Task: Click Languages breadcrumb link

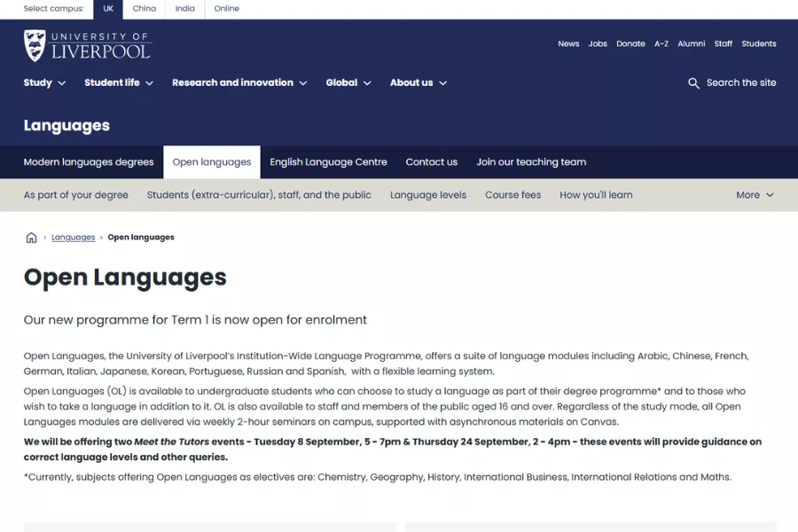Action: (74, 238)
